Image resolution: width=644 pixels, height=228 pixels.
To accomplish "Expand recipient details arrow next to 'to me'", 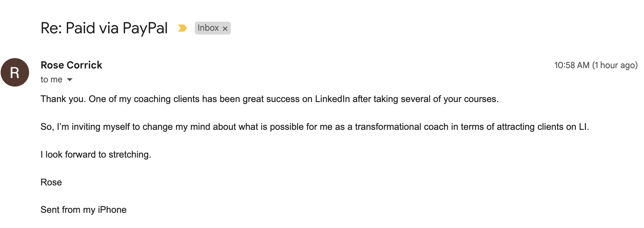I will tap(70, 79).
